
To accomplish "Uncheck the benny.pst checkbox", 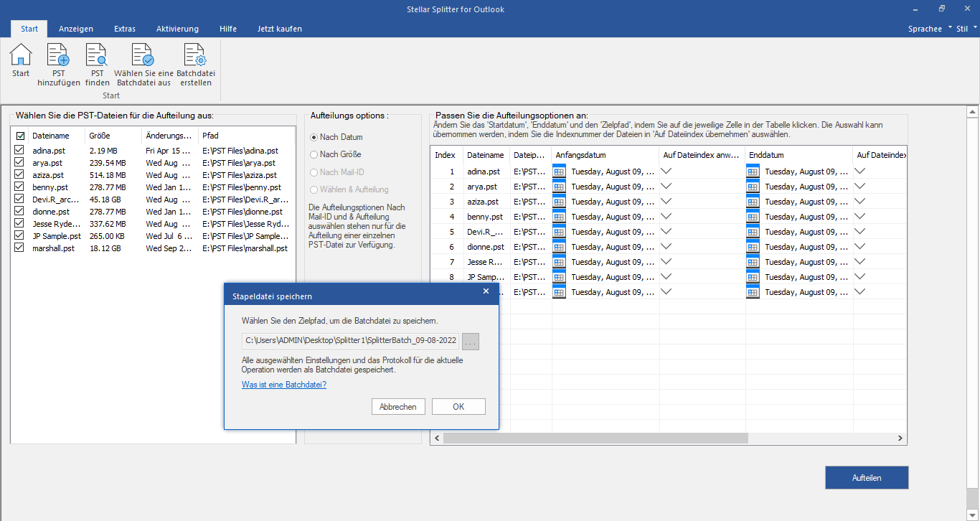I will click(x=20, y=187).
